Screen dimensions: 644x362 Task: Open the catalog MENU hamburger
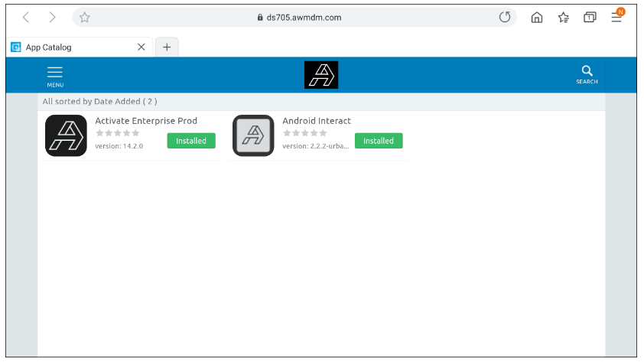pos(55,77)
